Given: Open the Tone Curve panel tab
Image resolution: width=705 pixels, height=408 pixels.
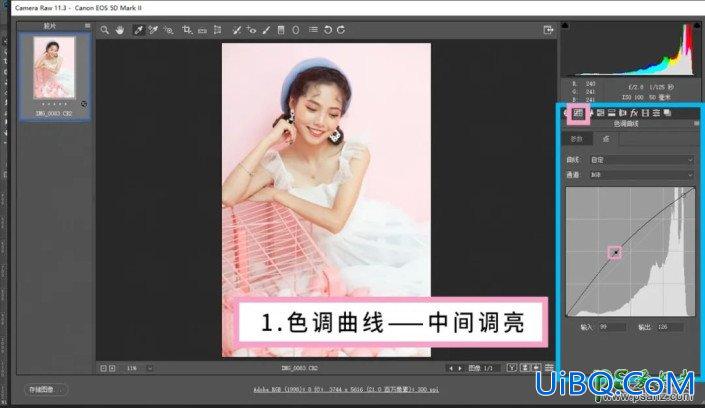Looking at the screenshot, I should pyautogui.click(x=578, y=113).
